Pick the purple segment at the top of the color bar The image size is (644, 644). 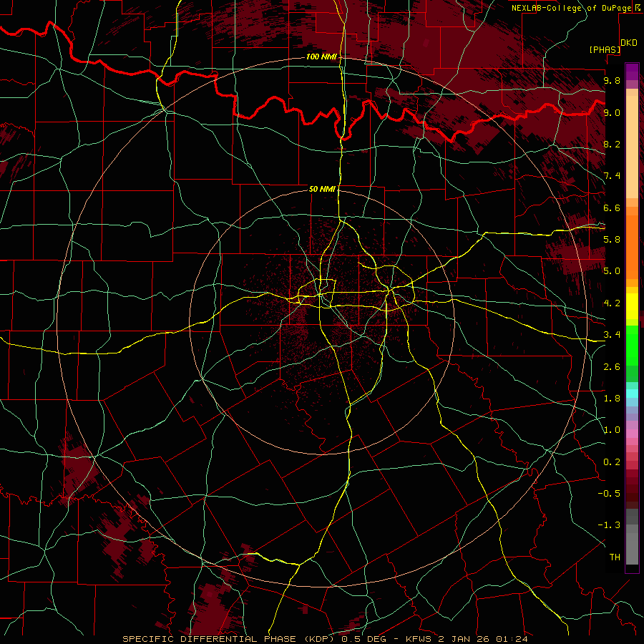(632, 72)
